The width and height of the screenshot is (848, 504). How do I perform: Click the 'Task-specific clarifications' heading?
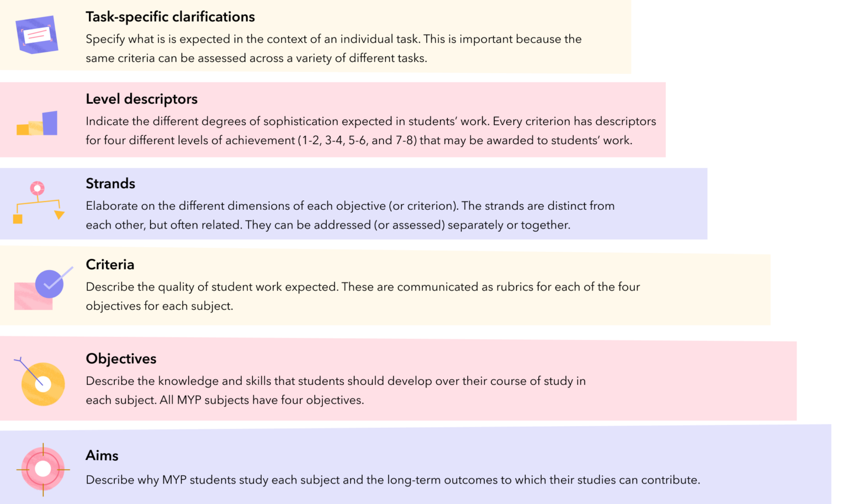(x=170, y=17)
